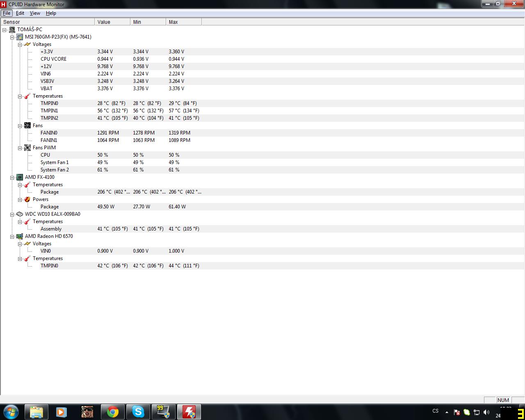Click the Max column header
The height and width of the screenshot is (420, 525).
click(184, 22)
